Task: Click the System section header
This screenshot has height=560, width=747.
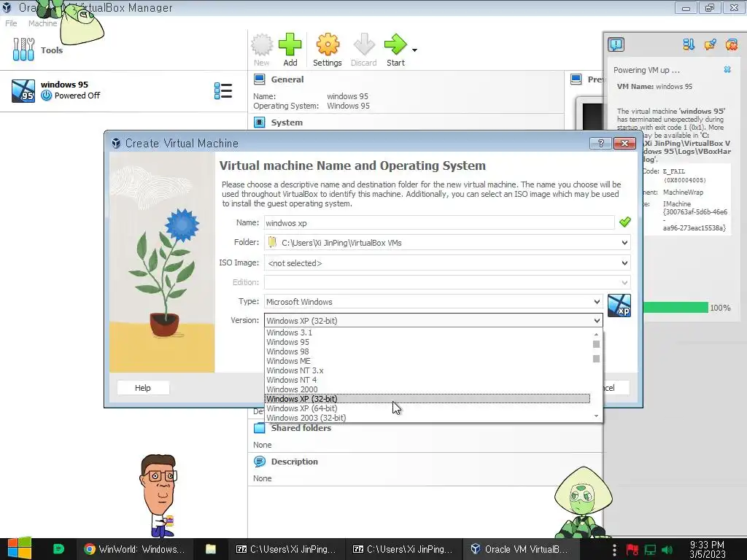Action: [286, 122]
